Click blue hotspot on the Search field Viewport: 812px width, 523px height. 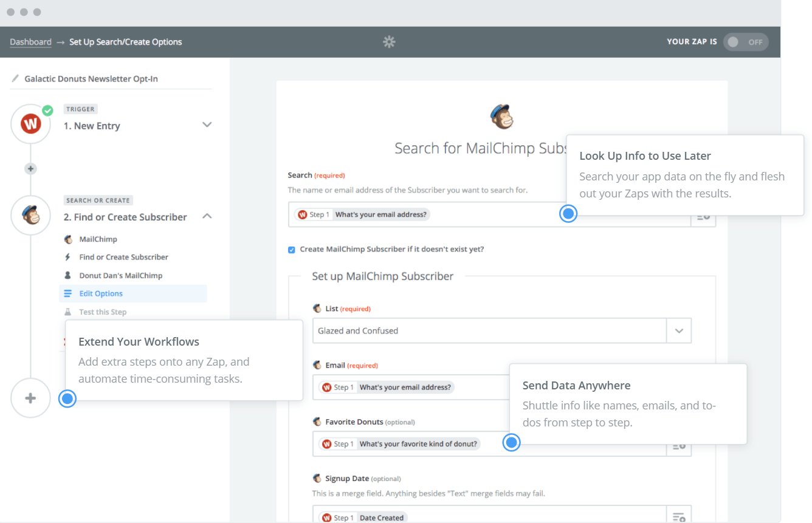568,214
